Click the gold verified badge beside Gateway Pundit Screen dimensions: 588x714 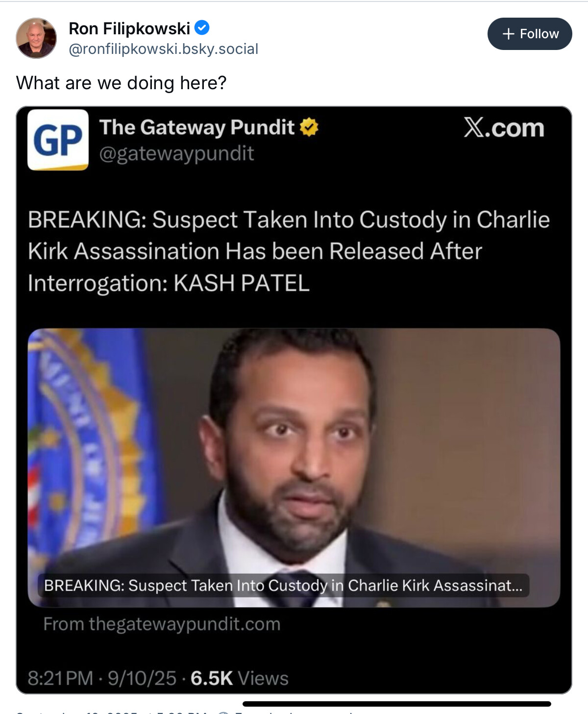pos(309,127)
